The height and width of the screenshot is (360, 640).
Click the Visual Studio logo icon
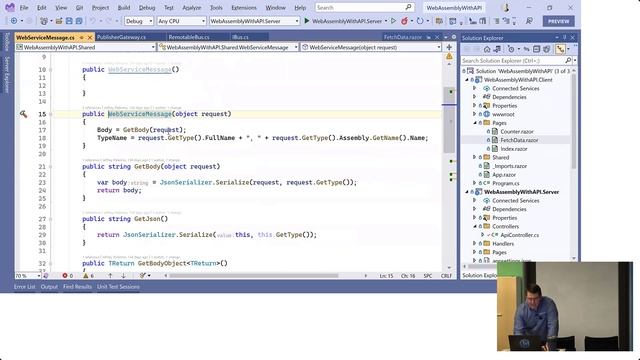click(10, 7)
